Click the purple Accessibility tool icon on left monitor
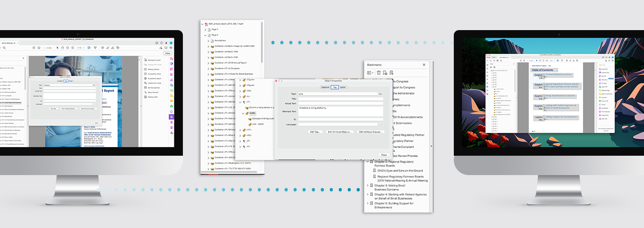The width and height of the screenshot is (644, 228). coord(171,117)
